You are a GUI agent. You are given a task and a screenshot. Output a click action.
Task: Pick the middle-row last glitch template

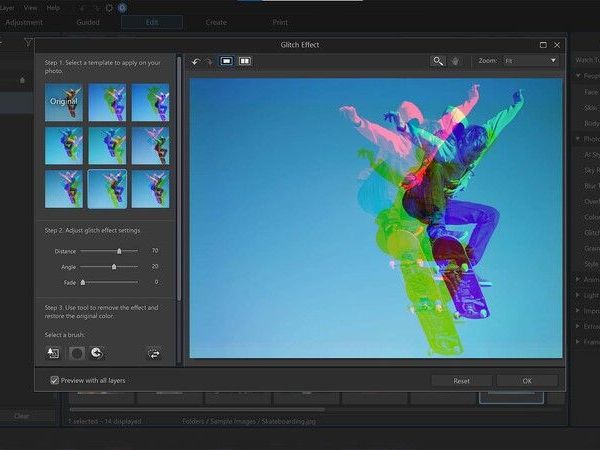click(150, 146)
